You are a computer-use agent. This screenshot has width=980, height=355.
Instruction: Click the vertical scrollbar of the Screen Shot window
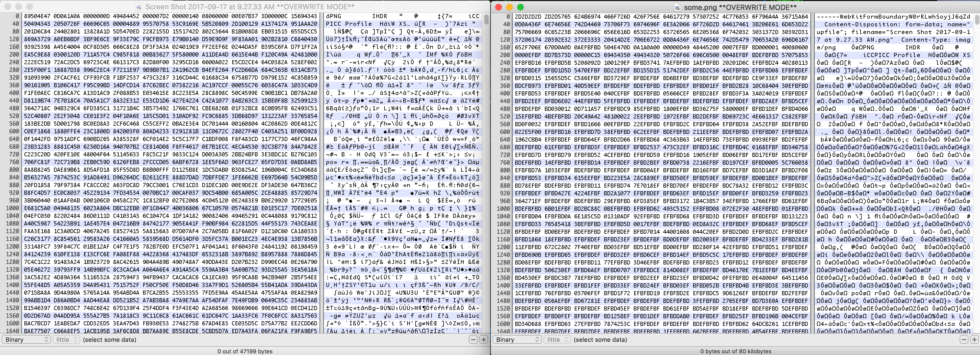486,19
